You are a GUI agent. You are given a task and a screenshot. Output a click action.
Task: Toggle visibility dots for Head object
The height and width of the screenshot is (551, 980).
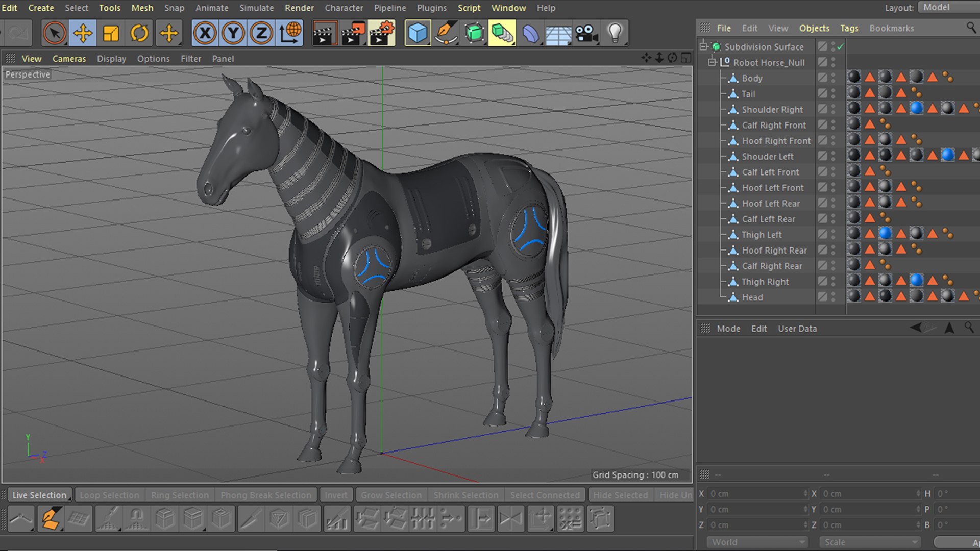(x=833, y=296)
